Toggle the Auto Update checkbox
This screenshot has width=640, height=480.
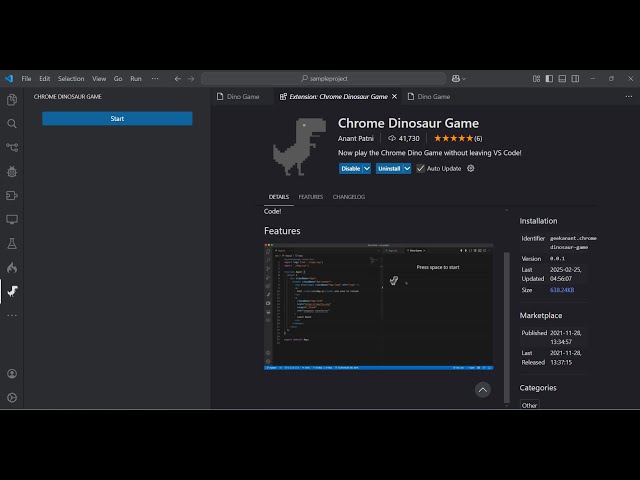[421, 168]
